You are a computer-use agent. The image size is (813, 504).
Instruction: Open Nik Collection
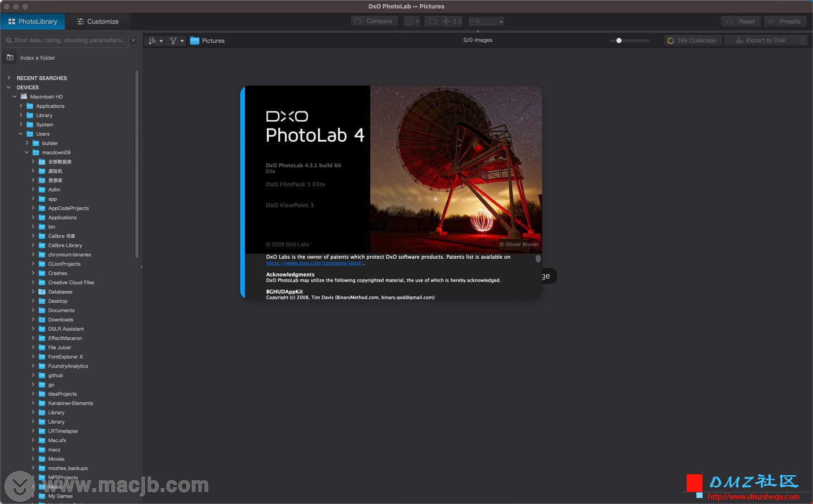click(x=693, y=40)
